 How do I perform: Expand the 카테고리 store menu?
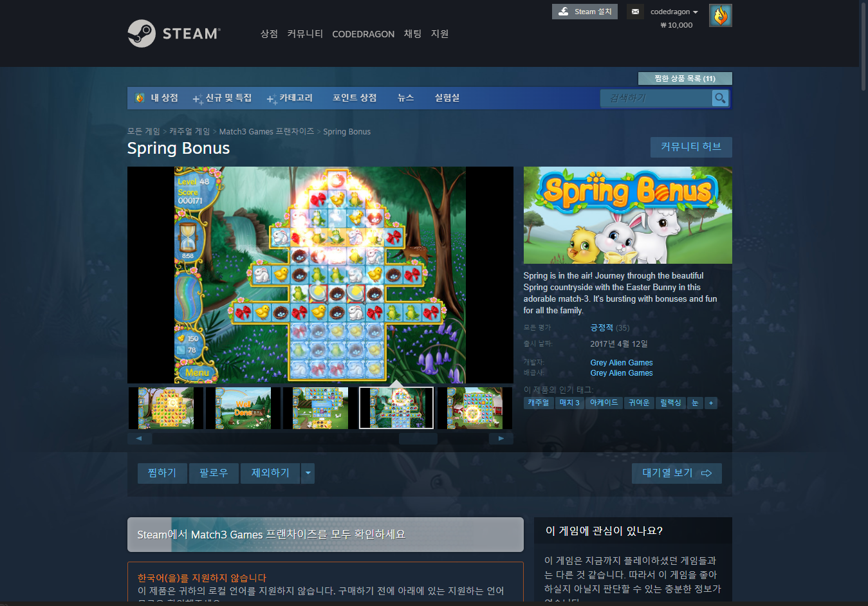(290, 98)
